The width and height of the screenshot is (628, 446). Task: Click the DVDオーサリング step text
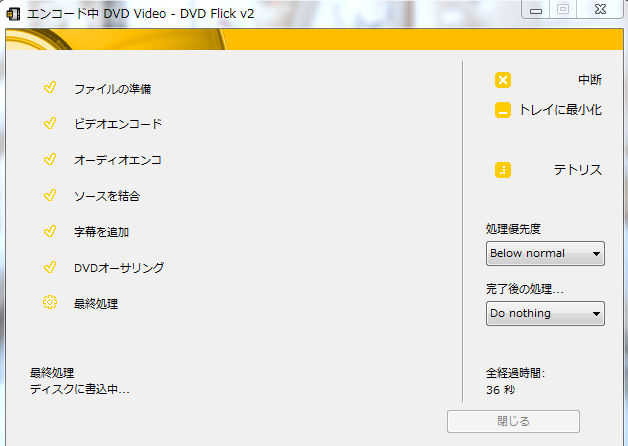pyautogui.click(x=119, y=268)
